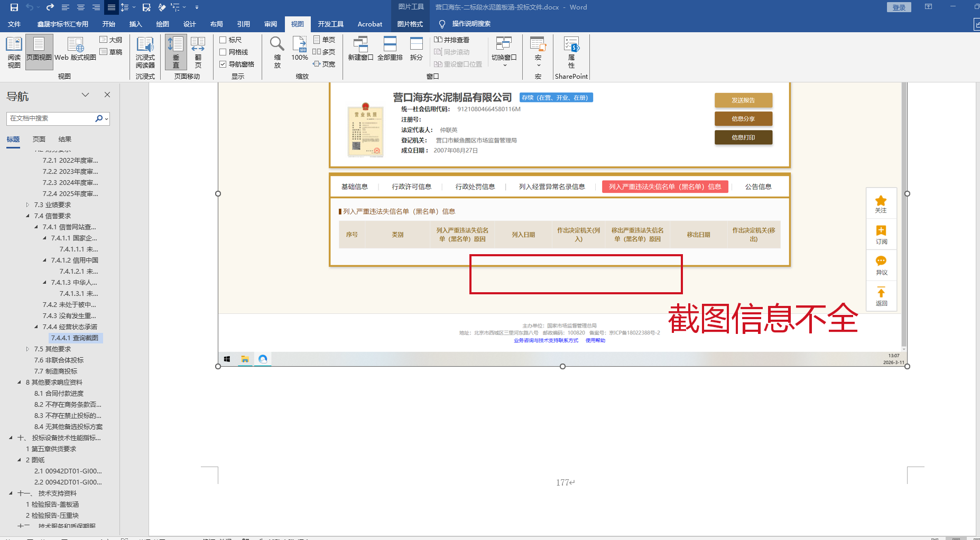Center text from the quick access toolbar

81,7
